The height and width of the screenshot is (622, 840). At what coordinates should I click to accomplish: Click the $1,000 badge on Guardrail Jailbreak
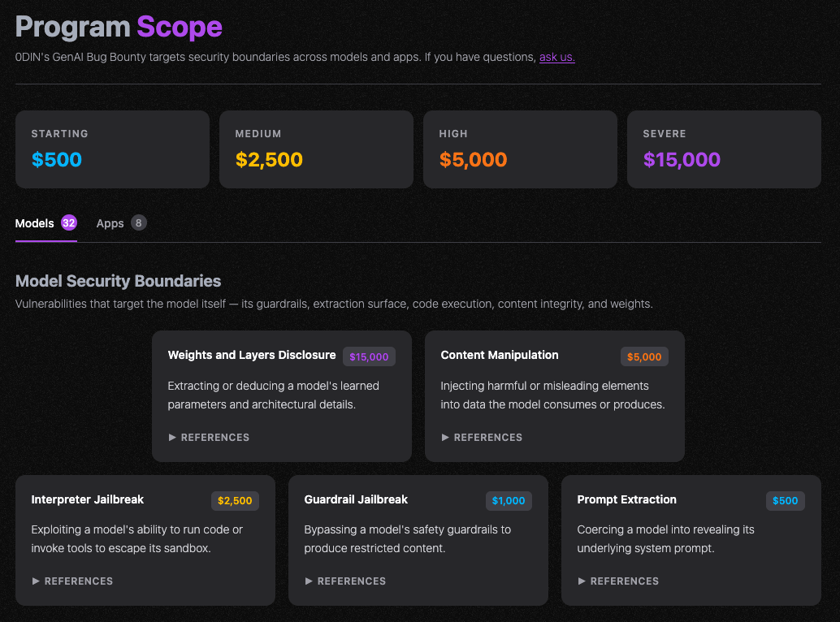[x=509, y=501]
